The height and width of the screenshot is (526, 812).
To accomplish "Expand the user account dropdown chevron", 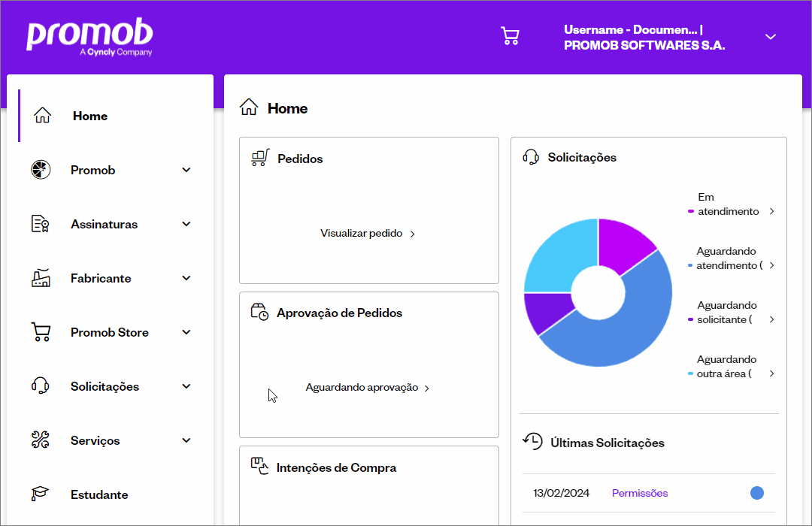I will [x=771, y=37].
